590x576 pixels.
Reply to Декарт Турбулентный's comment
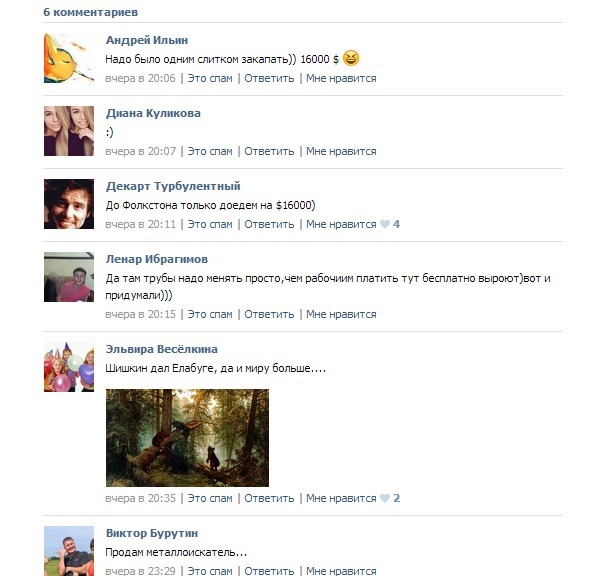(269, 224)
